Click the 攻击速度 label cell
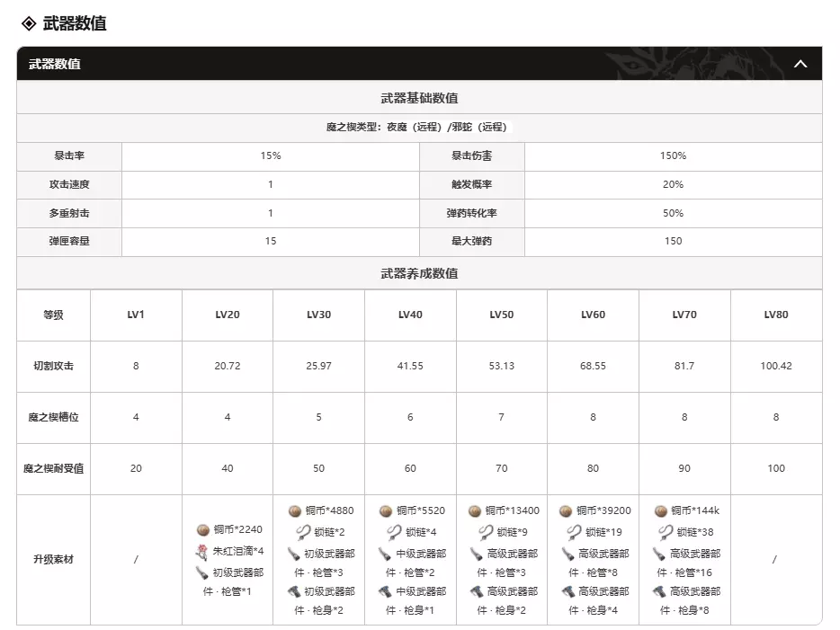The height and width of the screenshot is (630, 840). [69, 184]
